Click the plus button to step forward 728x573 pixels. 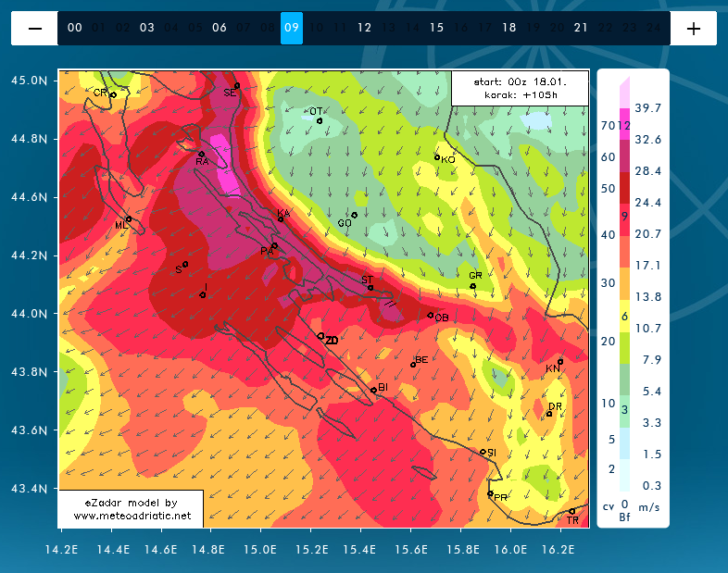(694, 28)
